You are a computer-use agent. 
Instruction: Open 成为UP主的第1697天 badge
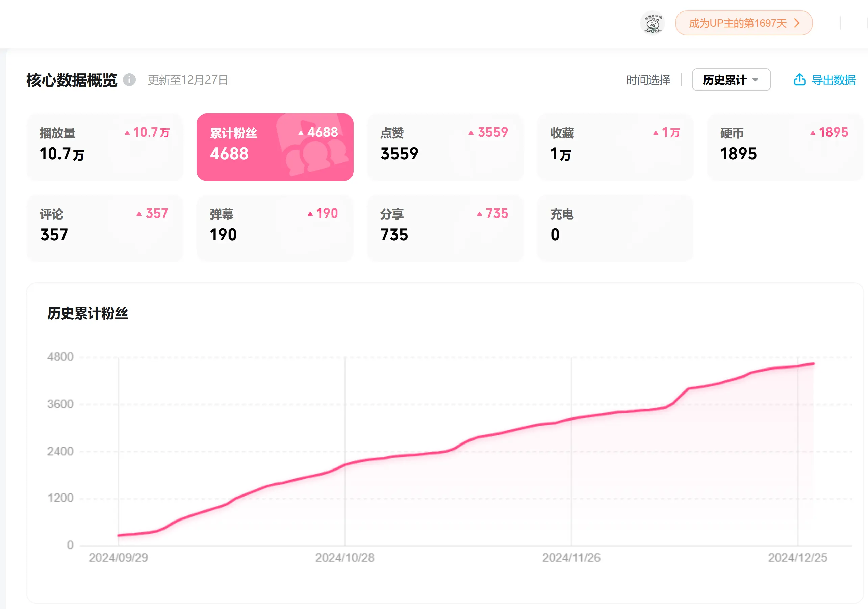[x=738, y=23]
